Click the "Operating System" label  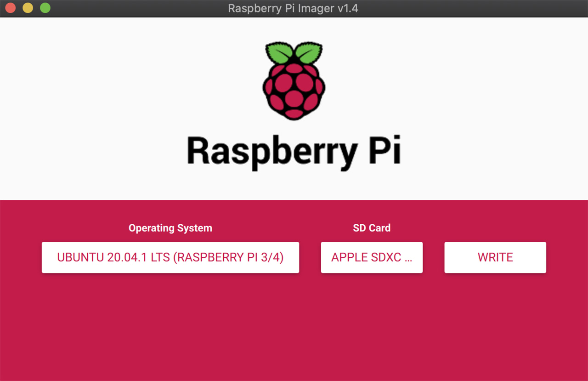pos(170,228)
